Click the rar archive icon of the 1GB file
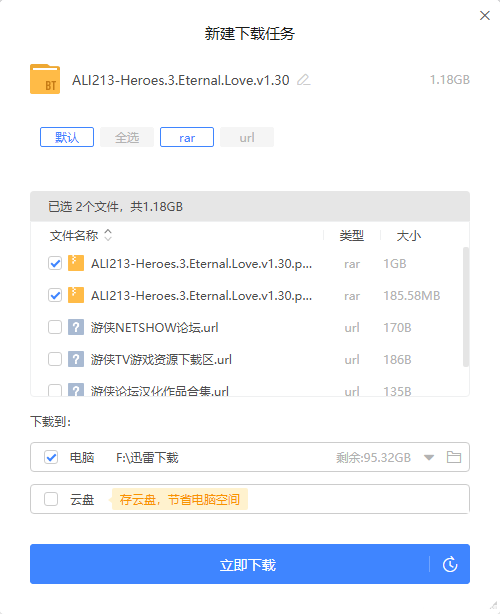Image resolution: width=500 pixels, height=614 pixels. click(76, 263)
